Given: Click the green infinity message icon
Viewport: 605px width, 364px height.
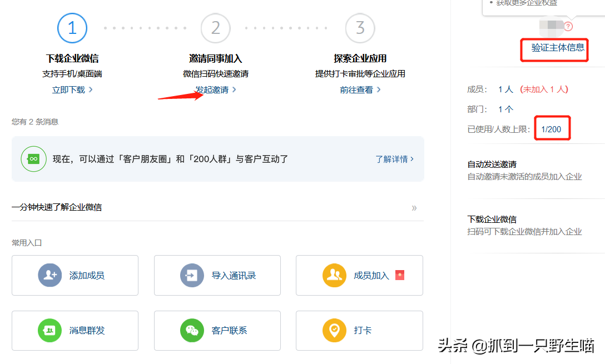Looking at the screenshot, I should click(33, 159).
